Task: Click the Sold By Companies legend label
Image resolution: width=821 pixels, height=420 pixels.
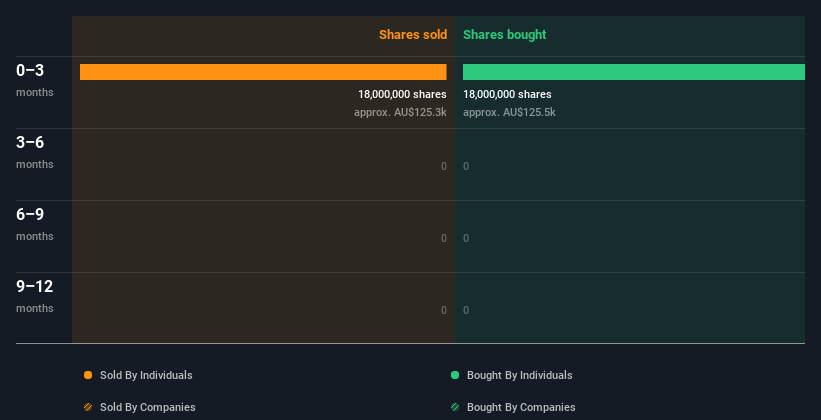Action: point(148,407)
